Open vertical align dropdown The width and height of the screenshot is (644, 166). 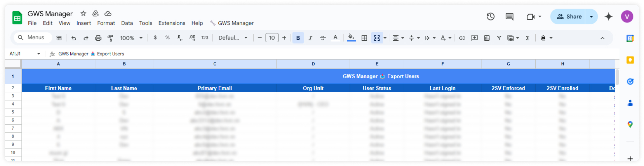point(414,38)
